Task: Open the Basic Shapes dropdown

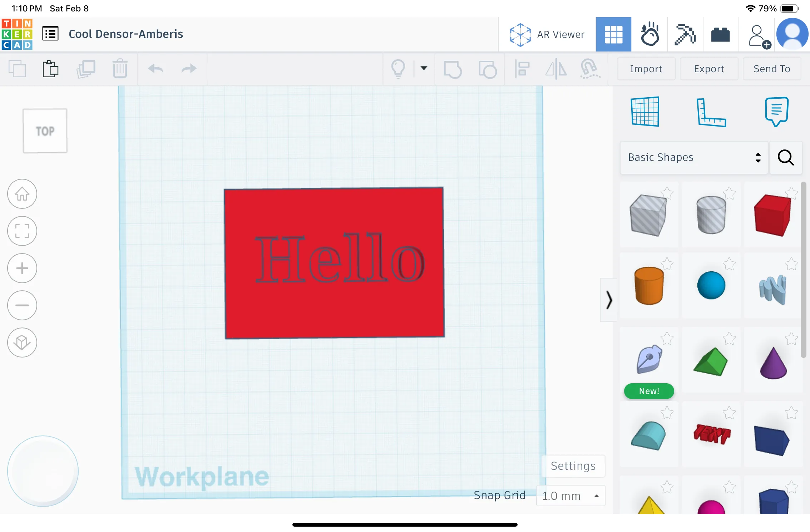Action: pos(694,158)
